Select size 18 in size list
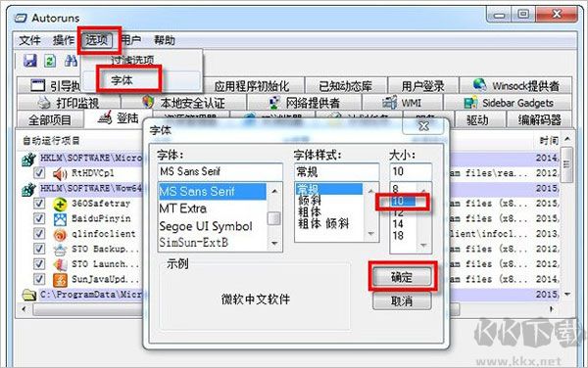 pos(404,236)
